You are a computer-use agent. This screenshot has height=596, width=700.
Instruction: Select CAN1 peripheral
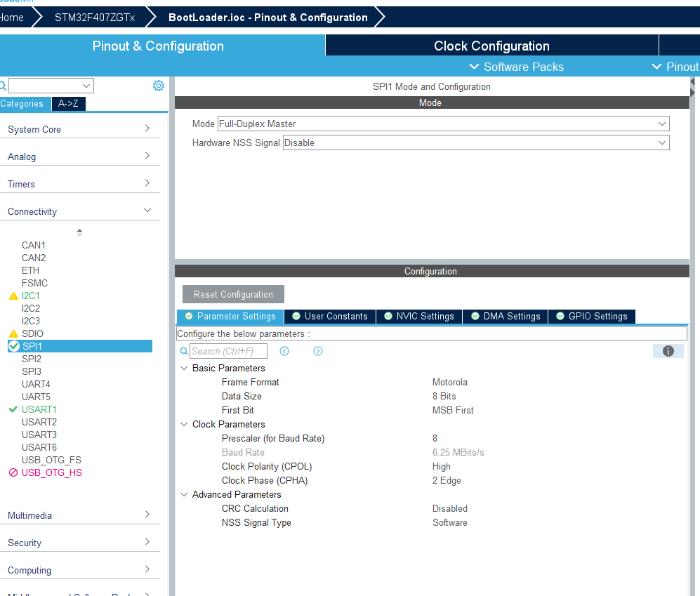34,245
